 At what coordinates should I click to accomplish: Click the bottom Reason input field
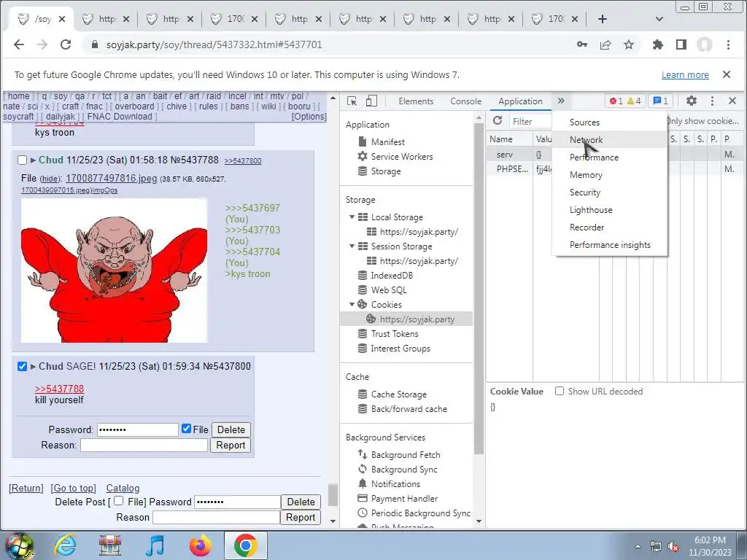[x=216, y=517]
